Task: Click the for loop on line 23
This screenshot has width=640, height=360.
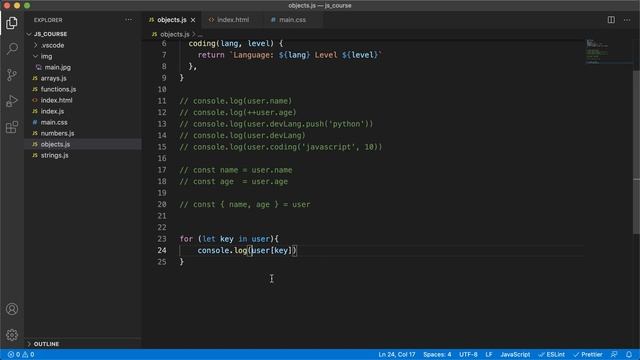Action: (x=229, y=239)
